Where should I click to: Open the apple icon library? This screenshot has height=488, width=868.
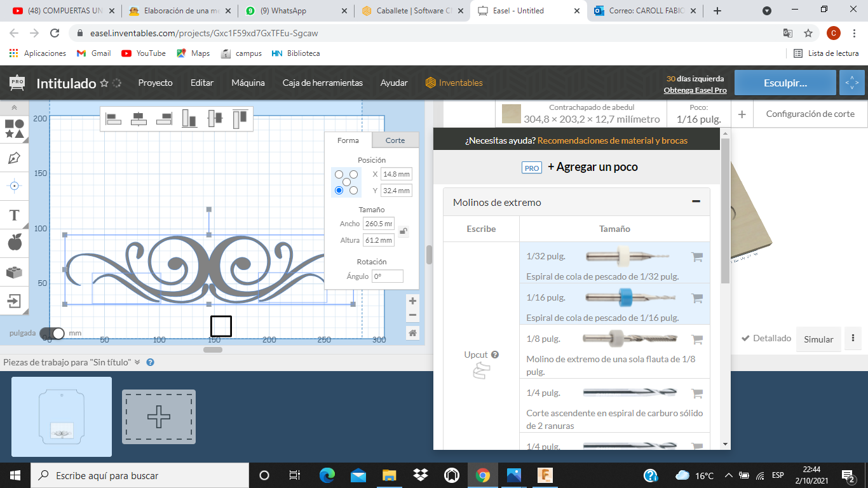coord(15,242)
